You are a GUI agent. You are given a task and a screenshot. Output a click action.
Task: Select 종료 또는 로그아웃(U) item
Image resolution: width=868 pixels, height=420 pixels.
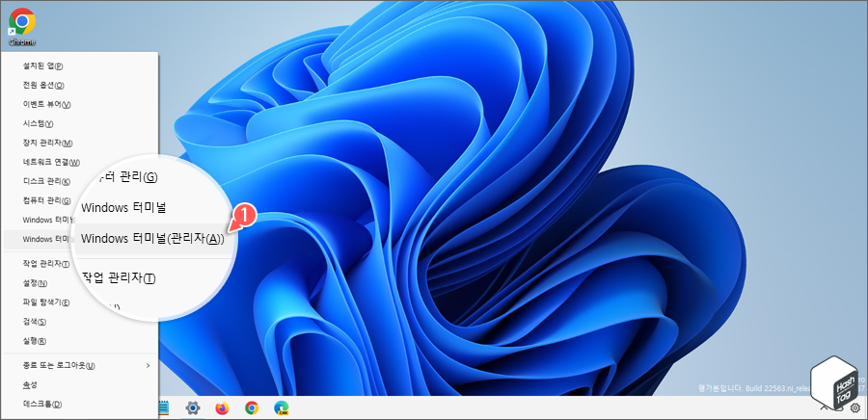point(80,366)
